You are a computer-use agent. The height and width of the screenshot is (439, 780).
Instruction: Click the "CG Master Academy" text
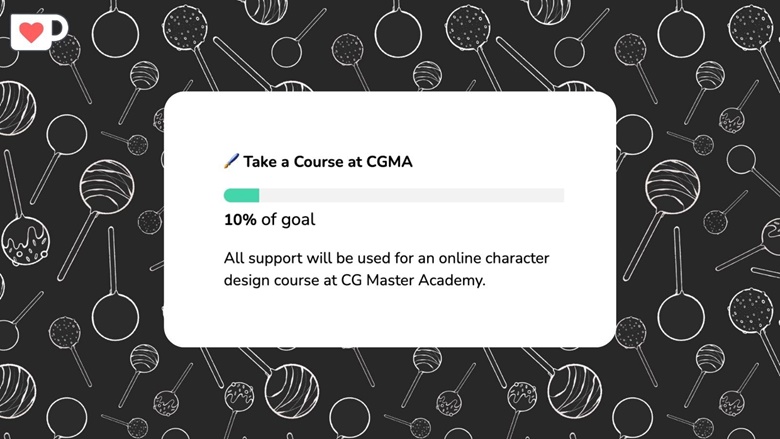tap(412, 280)
